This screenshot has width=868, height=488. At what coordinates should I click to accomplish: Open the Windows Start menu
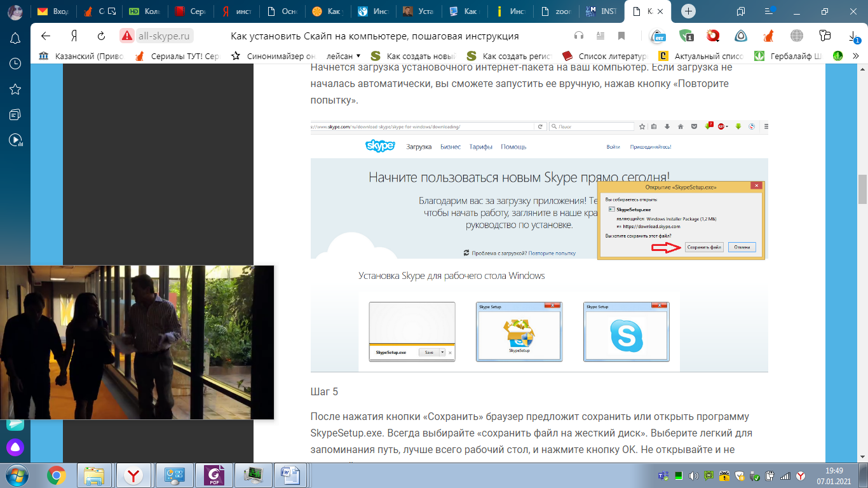[16, 475]
